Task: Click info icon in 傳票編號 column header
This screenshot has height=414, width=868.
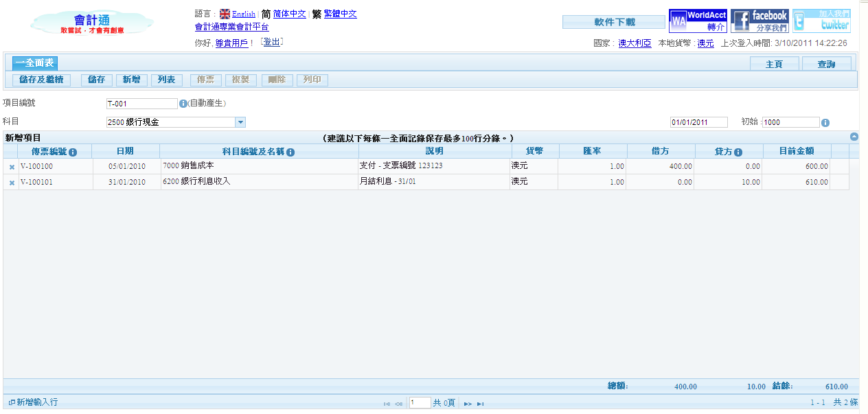Action: (73, 152)
